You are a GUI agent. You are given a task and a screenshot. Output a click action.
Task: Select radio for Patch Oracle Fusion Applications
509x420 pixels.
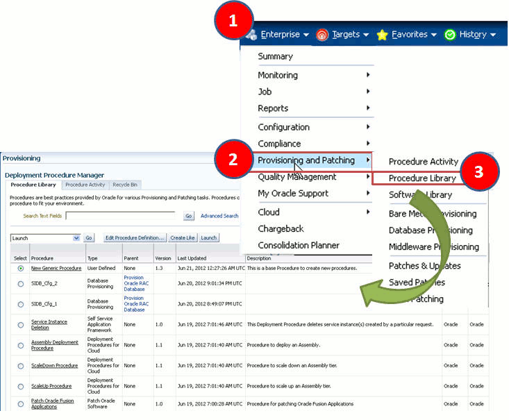pos(21,404)
